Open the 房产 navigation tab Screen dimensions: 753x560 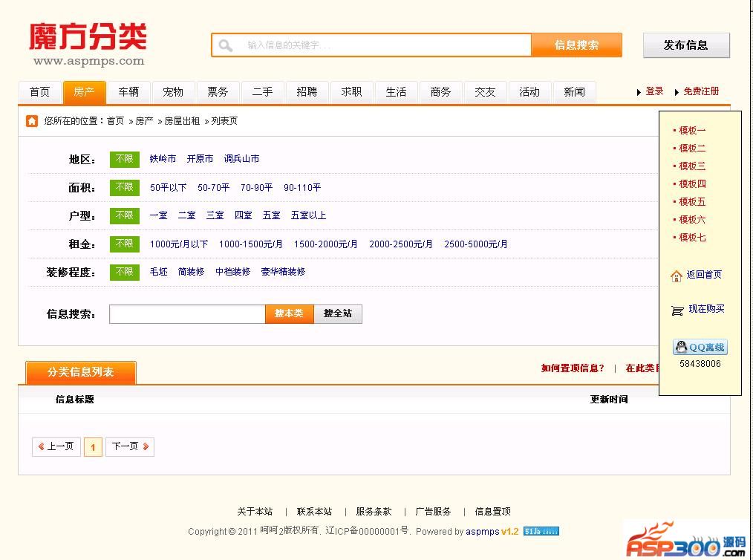(84, 92)
